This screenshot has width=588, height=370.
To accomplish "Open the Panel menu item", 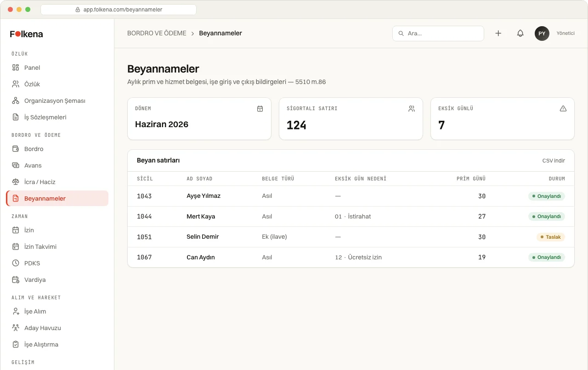I will click(x=57, y=67).
